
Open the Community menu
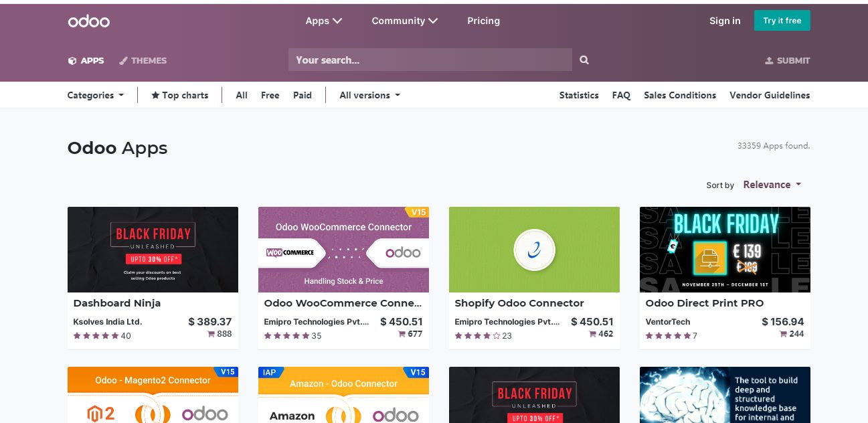click(x=404, y=21)
